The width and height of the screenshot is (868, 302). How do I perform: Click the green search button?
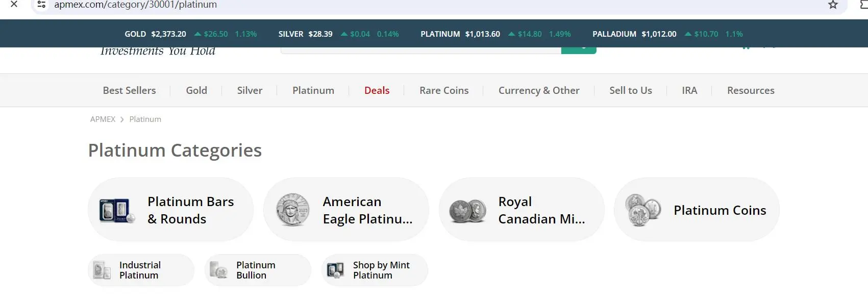(x=579, y=50)
